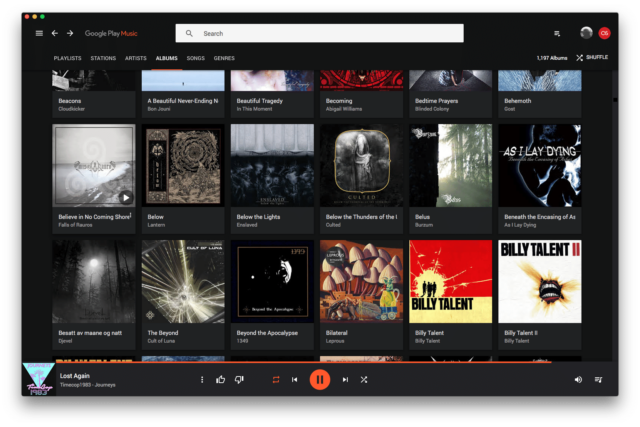
Task: Switch to the Songs tab
Action: coord(196,58)
